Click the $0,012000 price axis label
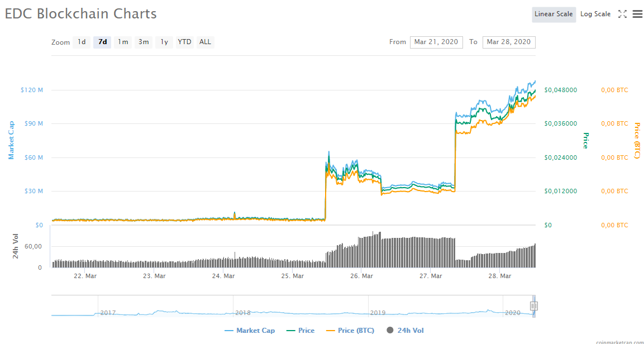644x344 pixels. click(x=560, y=192)
